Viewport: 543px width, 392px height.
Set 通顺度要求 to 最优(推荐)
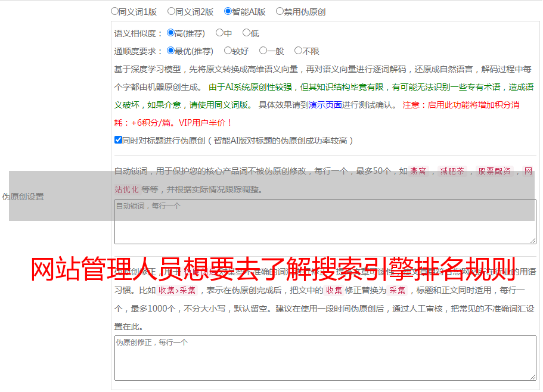(x=170, y=51)
